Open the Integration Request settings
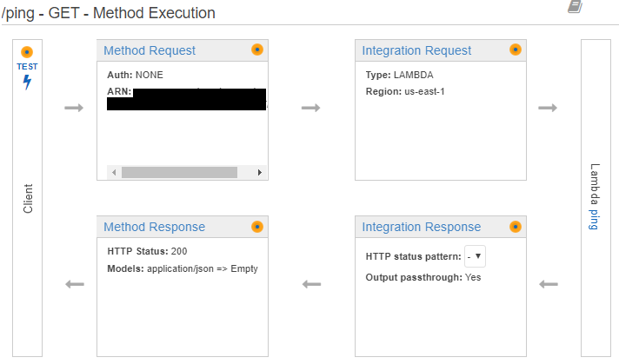The height and width of the screenshot is (364, 619). point(416,50)
